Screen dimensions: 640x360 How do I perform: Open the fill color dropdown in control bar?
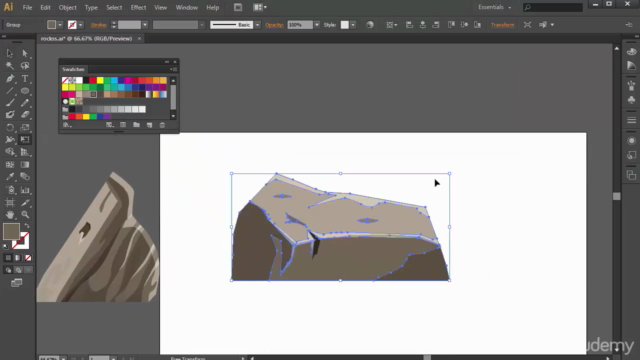[x=60, y=25]
